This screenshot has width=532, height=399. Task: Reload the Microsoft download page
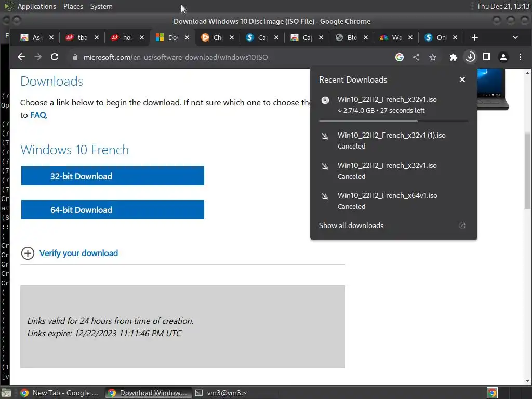pos(55,57)
